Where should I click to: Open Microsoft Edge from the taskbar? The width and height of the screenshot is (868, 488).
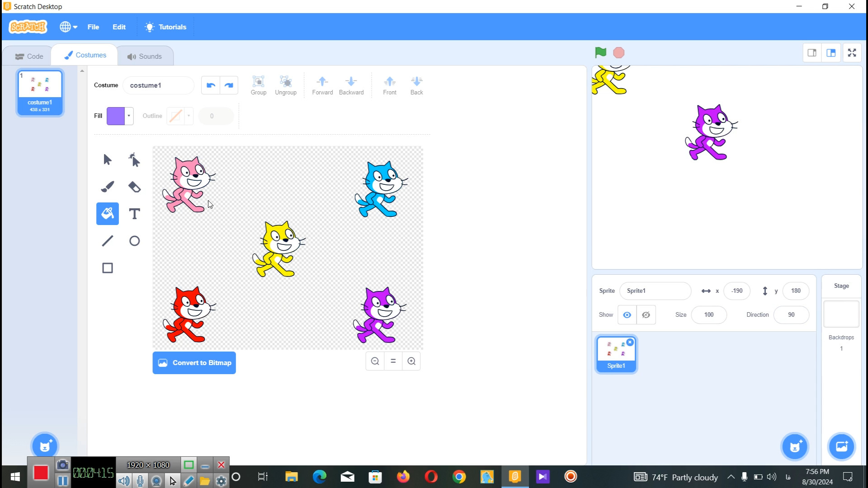point(320,477)
